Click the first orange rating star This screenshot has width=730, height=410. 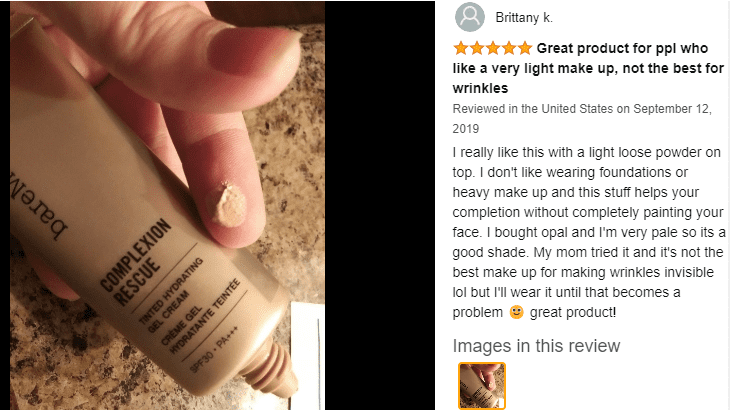pyautogui.click(x=461, y=48)
